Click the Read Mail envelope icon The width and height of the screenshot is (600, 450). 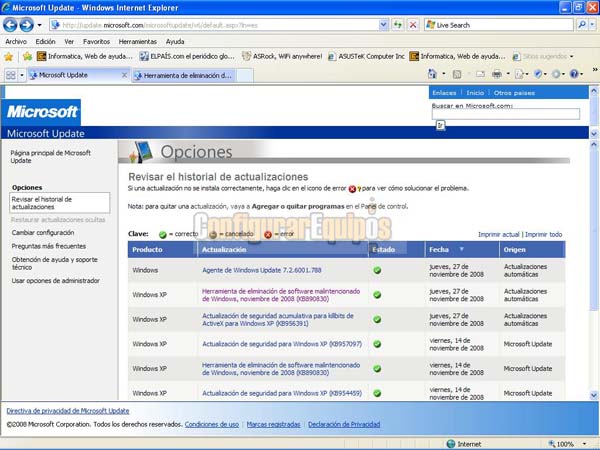tap(480, 74)
